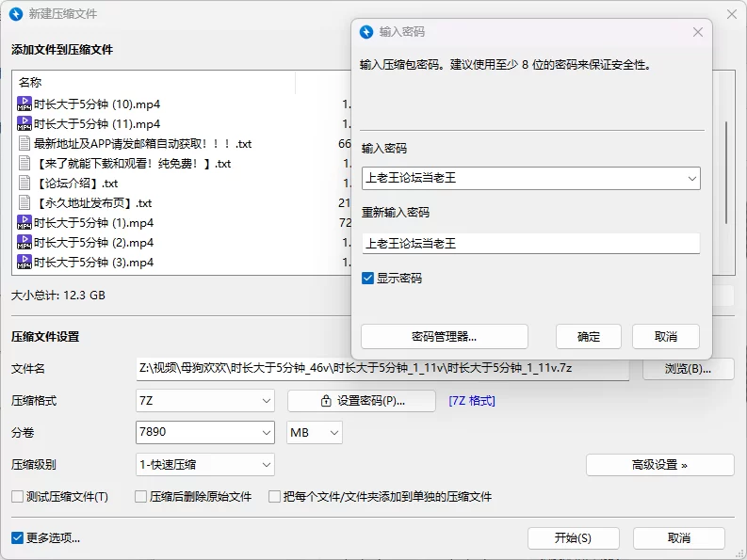Click the [7Z 格式] link
This screenshot has width=747, height=560.
472,401
